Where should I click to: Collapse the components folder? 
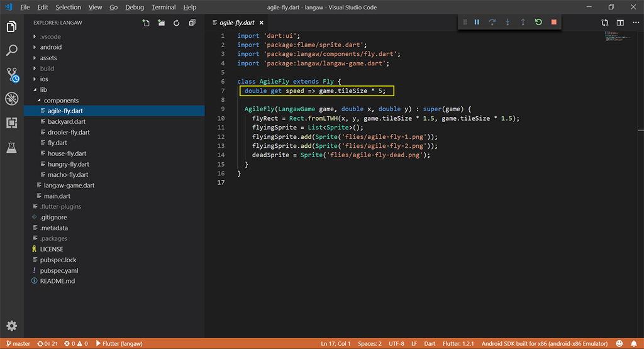[x=61, y=101]
